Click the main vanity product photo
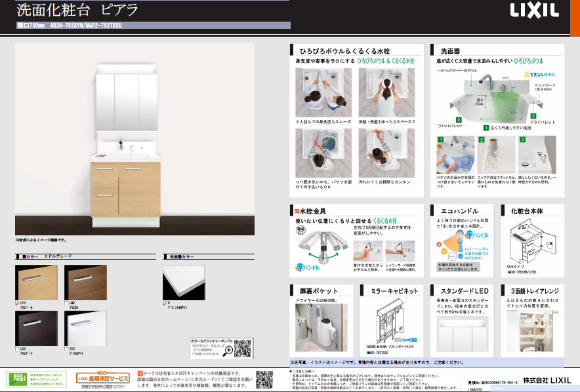Viewport: 580px width, 392px height. (x=135, y=138)
